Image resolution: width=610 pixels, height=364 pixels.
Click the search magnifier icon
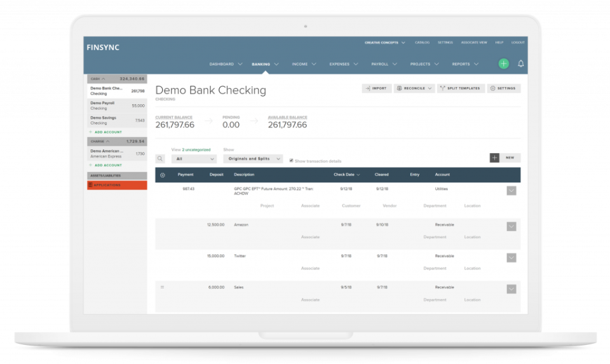[x=160, y=159]
